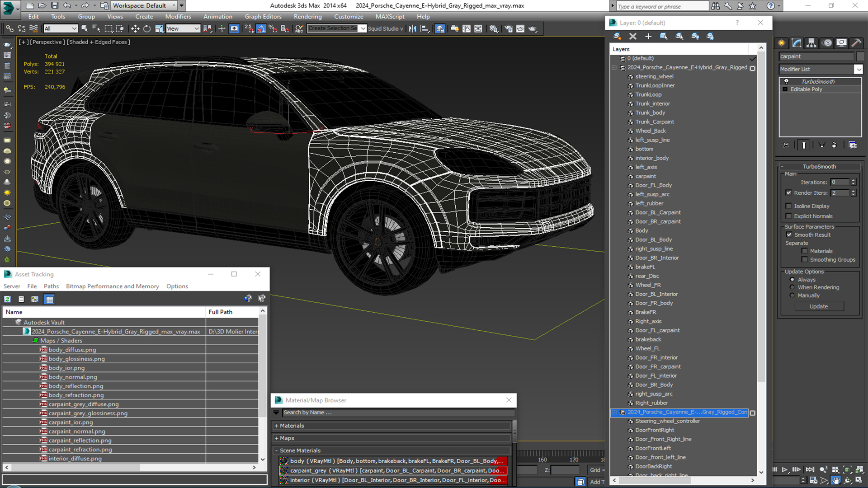Screen dimensions: 868x488
Task: Enable Separate by Materials checkbox
Action: click(805, 251)
